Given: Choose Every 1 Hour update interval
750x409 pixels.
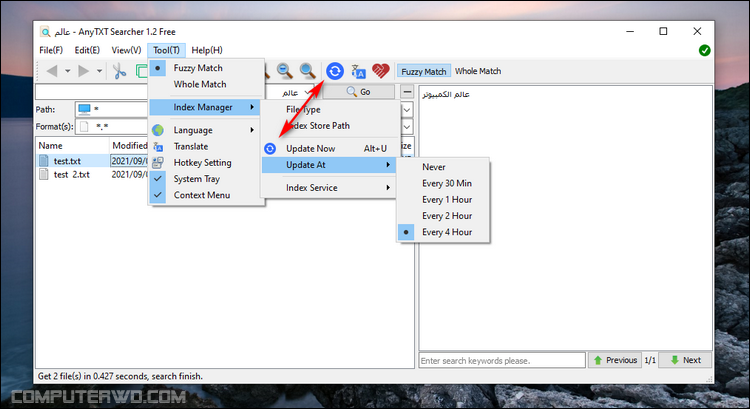Looking at the screenshot, I should point(443,199).
